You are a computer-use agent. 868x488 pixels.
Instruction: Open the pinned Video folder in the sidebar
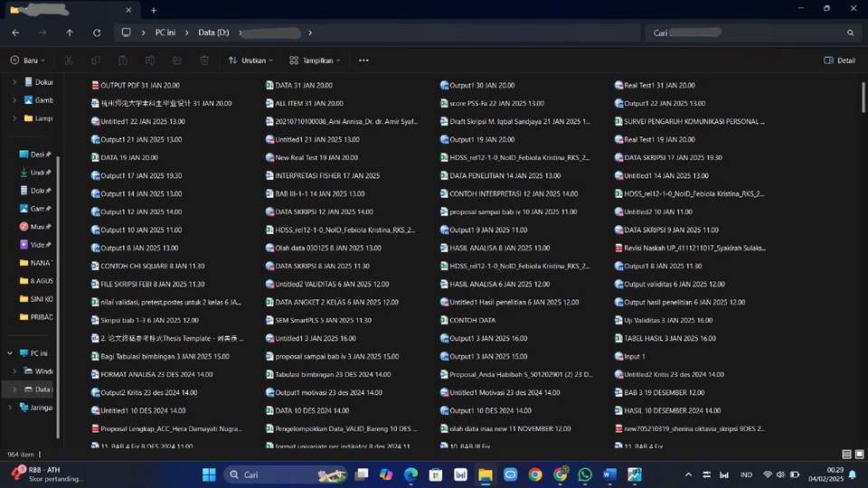point(34,245)
